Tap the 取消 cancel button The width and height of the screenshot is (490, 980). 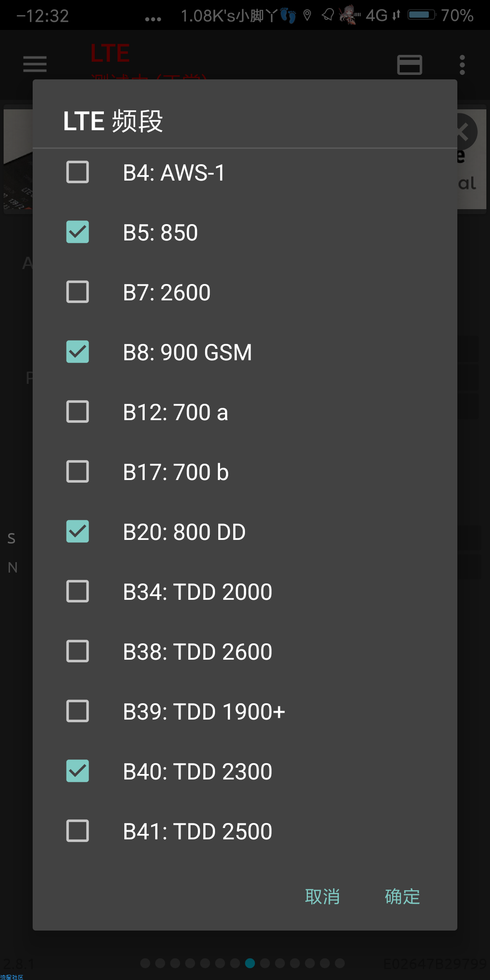coord(323,897)
